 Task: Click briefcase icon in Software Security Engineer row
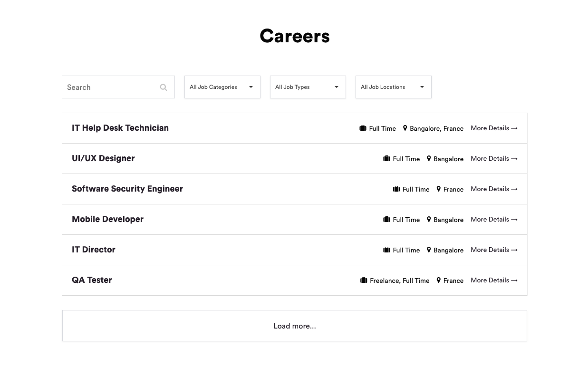tap(396, 189)
